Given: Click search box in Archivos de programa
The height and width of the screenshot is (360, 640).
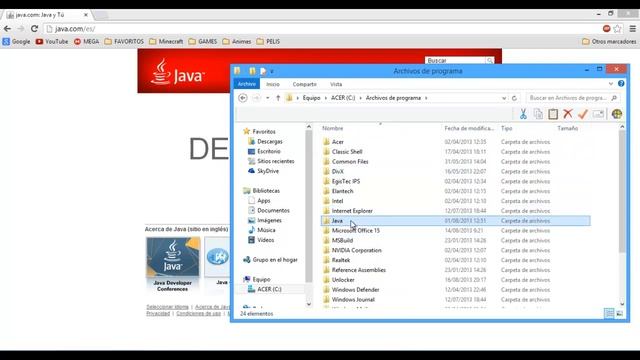Looking at the screenshot, I should click(x=572, y=98).
